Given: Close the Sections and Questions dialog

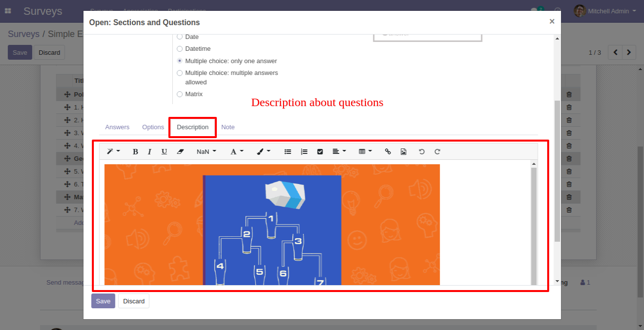Looking at the screenshot, I should pyautogui.click(x=552, y=21).
